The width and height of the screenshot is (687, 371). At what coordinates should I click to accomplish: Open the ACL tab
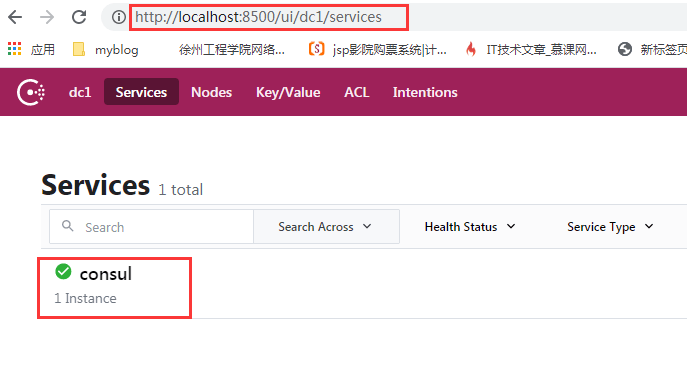click(x=357, y=92)
